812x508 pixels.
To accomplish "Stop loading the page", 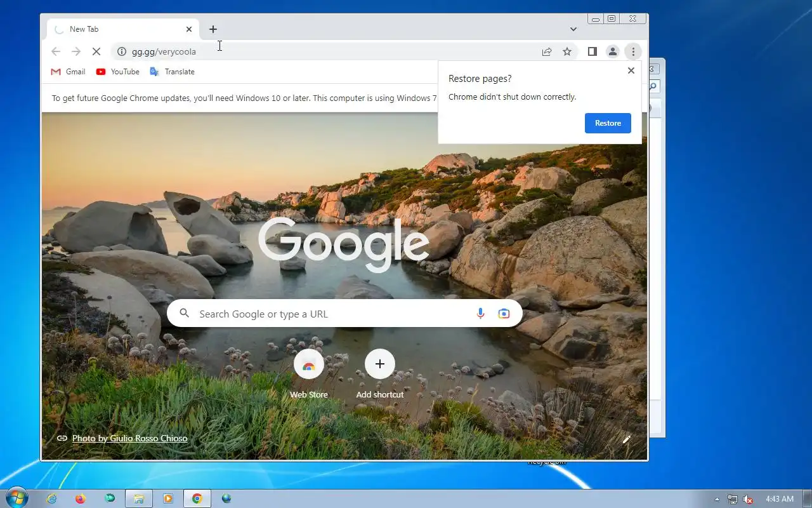I will click(96, 51).
